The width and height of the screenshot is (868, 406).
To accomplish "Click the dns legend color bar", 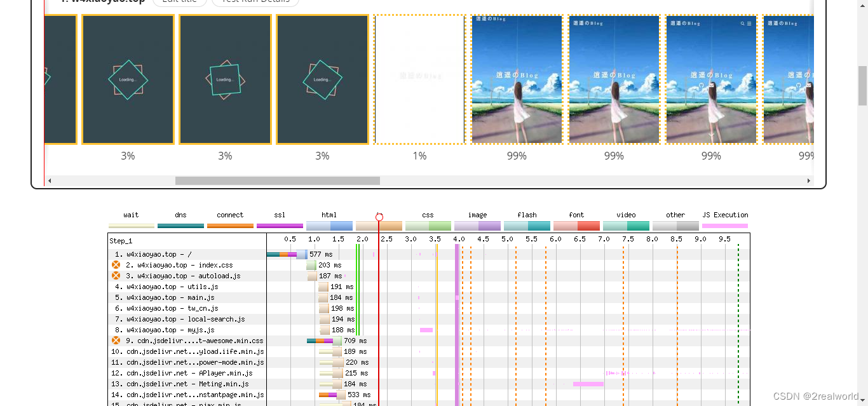I will [180, 226].
